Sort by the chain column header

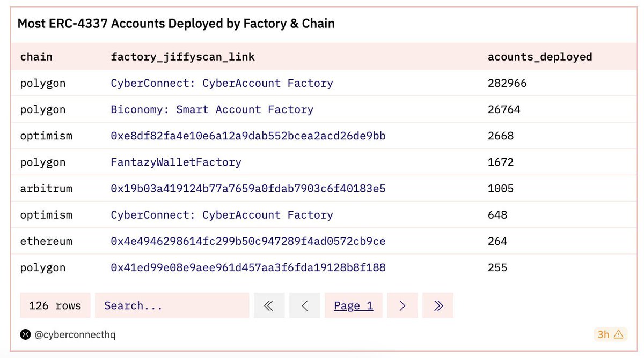point(36,56)
